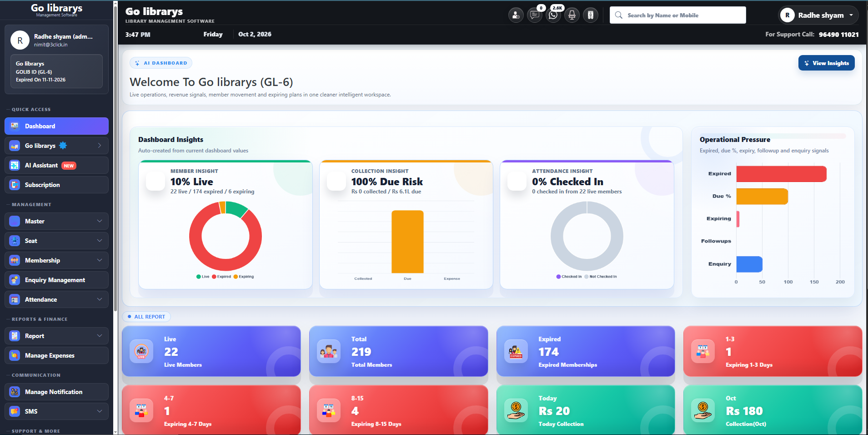This screenshot has height=435, width=868.
Task: Click the locker icon in header
Action: (x=591, y=15)
